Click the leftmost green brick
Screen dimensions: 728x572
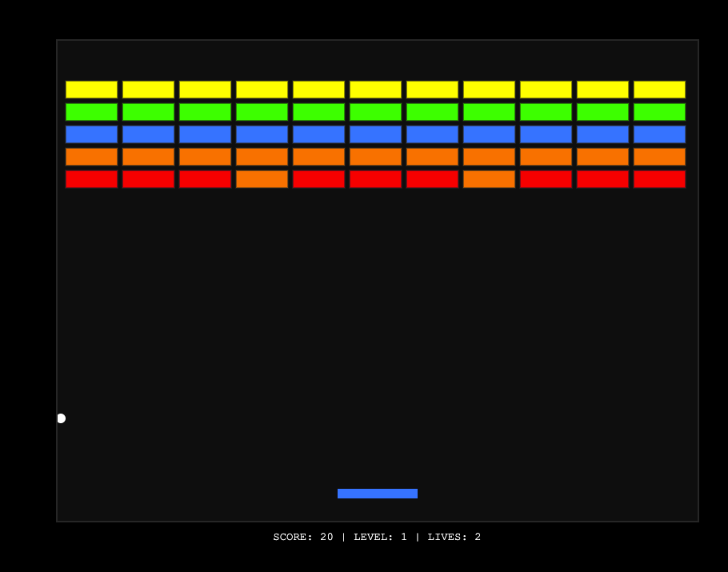click(x=91, y=112)
